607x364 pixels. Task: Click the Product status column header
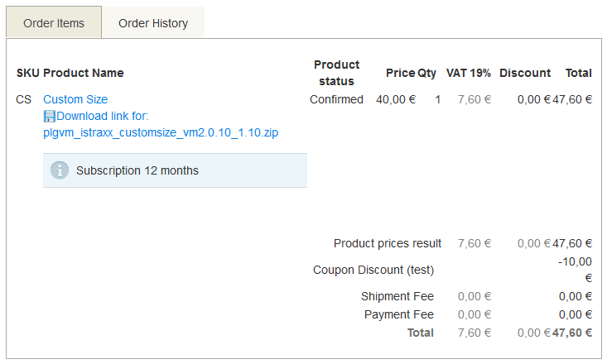pyautogui.click(x=336, y=73)
